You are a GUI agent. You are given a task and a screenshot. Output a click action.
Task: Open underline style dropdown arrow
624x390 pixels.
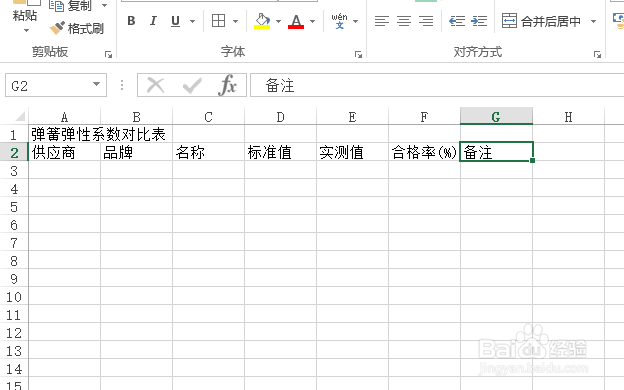(x=192, y=21)
